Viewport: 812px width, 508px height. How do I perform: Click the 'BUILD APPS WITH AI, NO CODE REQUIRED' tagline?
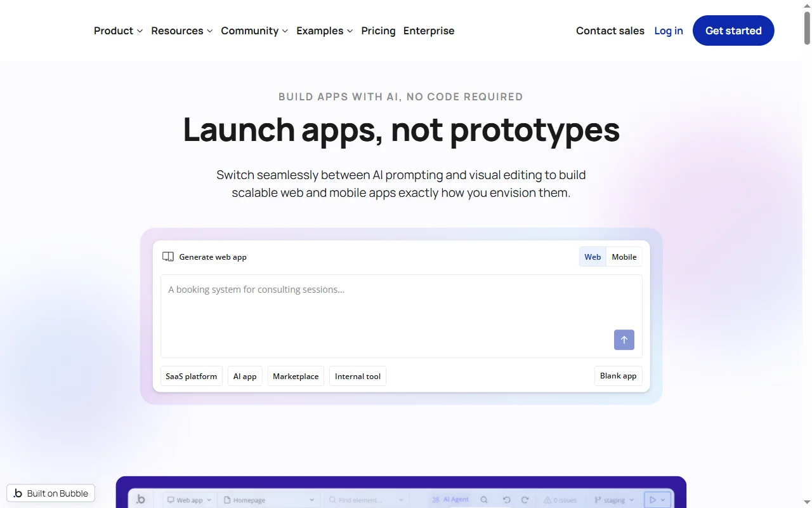[401, 97]
